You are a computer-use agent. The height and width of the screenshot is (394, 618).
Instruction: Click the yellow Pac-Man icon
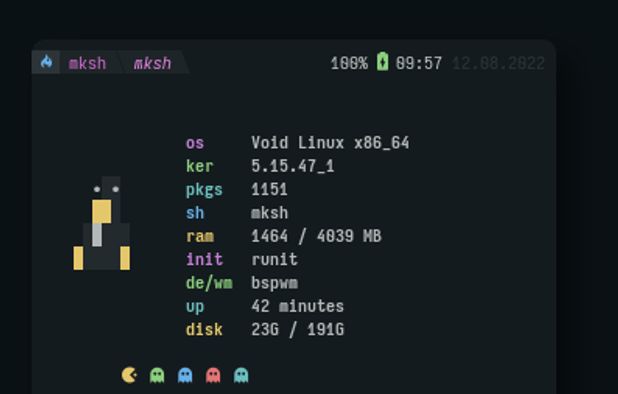(x=129, y=375)
